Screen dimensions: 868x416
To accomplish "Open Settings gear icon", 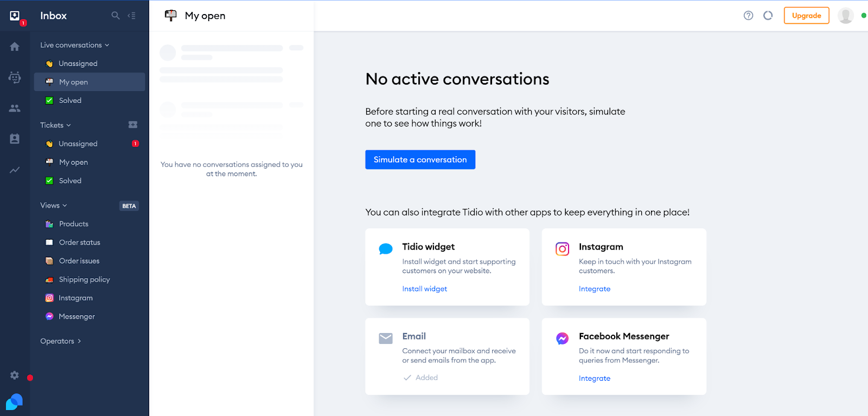I will tap(15, 375).
